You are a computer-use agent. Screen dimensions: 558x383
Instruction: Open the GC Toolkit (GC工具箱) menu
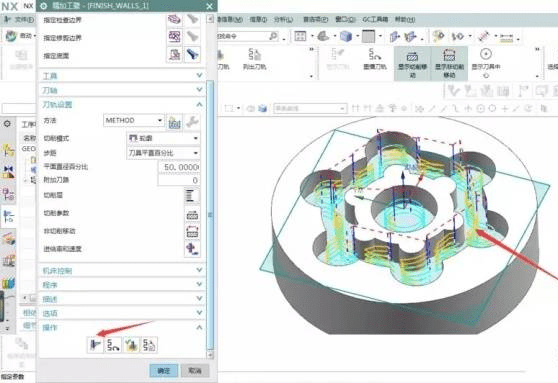[x=375, y=19]
